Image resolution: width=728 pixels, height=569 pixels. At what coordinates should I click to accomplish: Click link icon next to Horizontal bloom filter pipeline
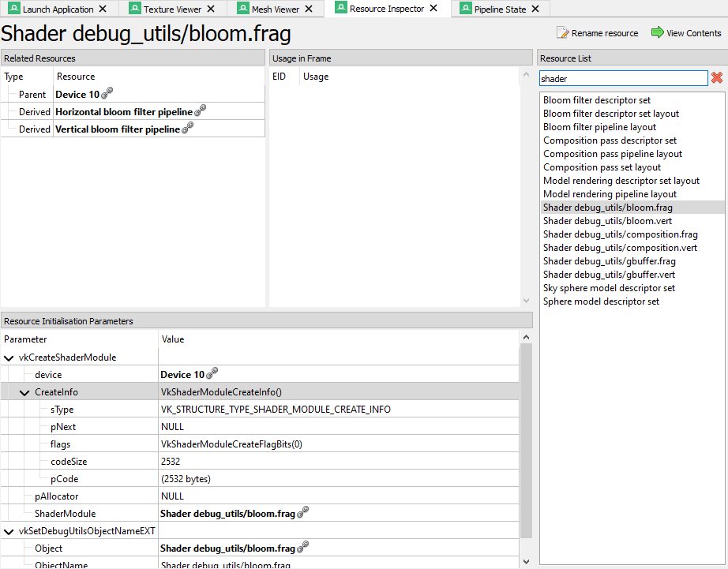[201, 111]
